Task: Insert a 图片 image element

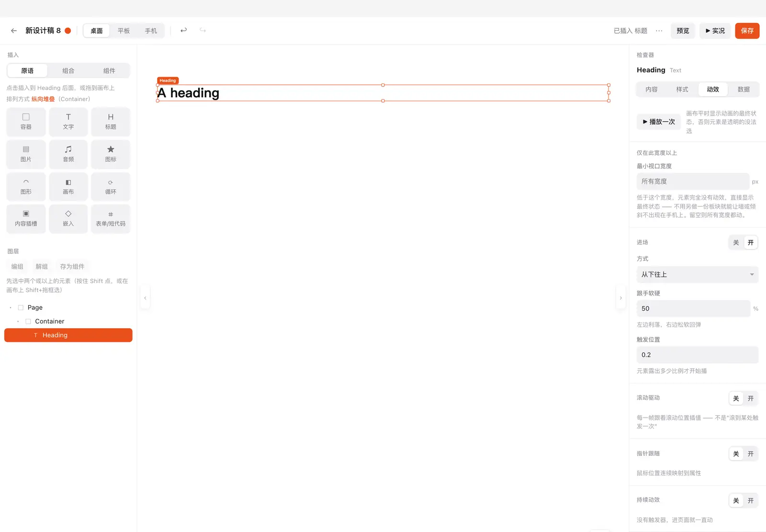Action: click(26, 154)
